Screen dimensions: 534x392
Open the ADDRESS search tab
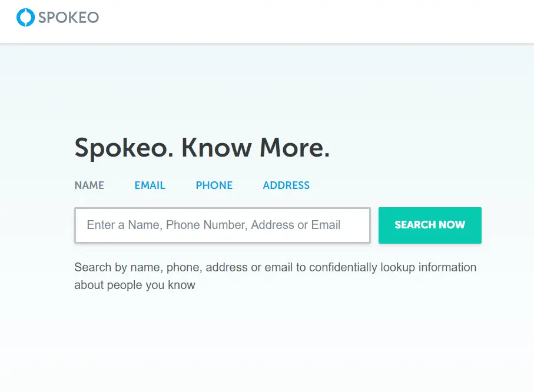(x=286, y=185)
